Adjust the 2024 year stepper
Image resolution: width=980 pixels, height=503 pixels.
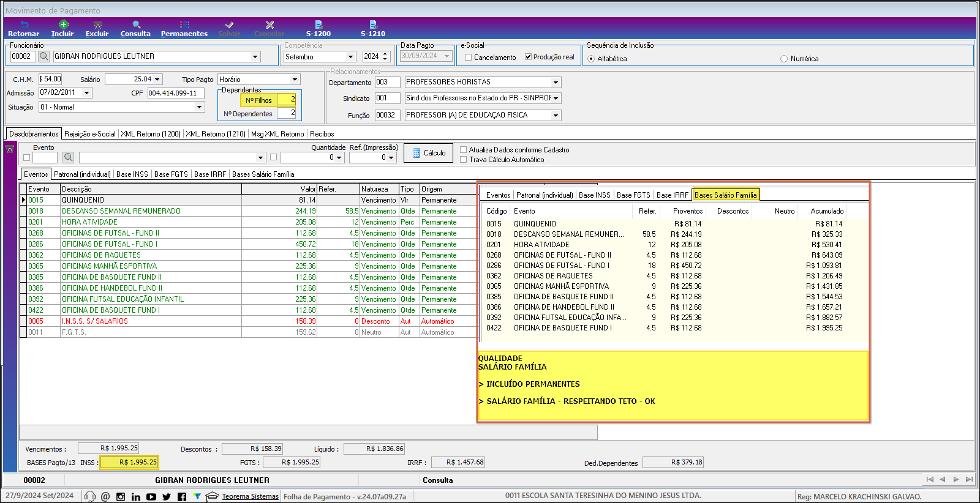(385, 56)
